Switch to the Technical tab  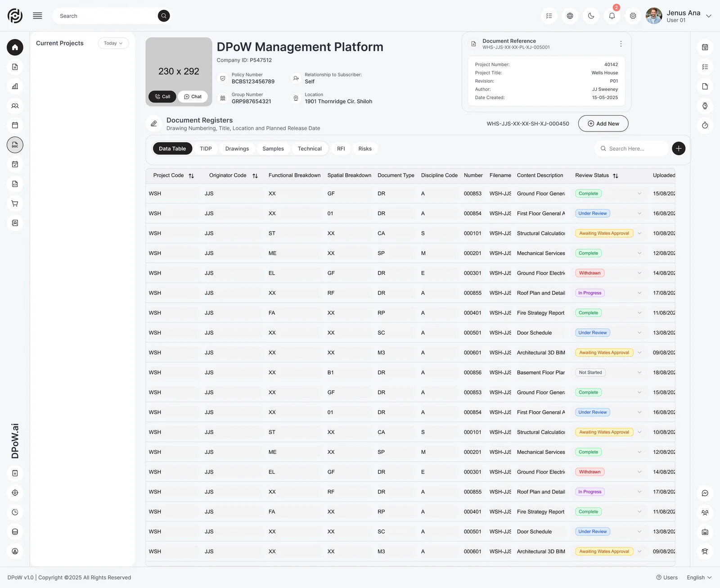310,149
